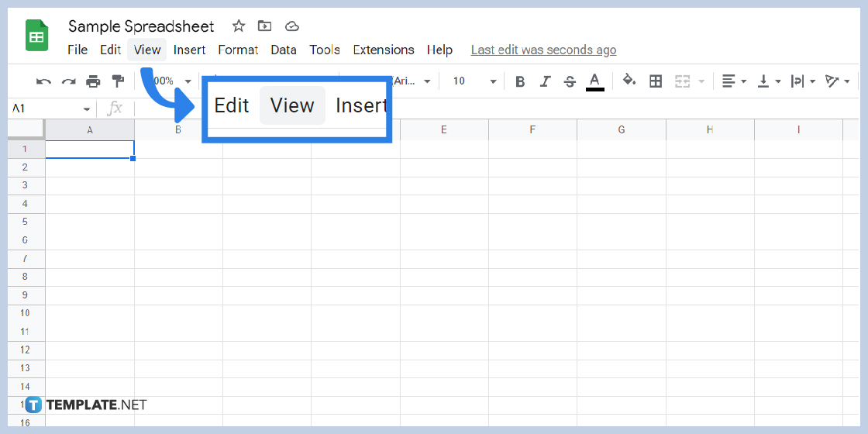Image resolution: width=868 pixels, height=434 pixels.
Task: Select row 1 header
Action: (x=26, y=149)
